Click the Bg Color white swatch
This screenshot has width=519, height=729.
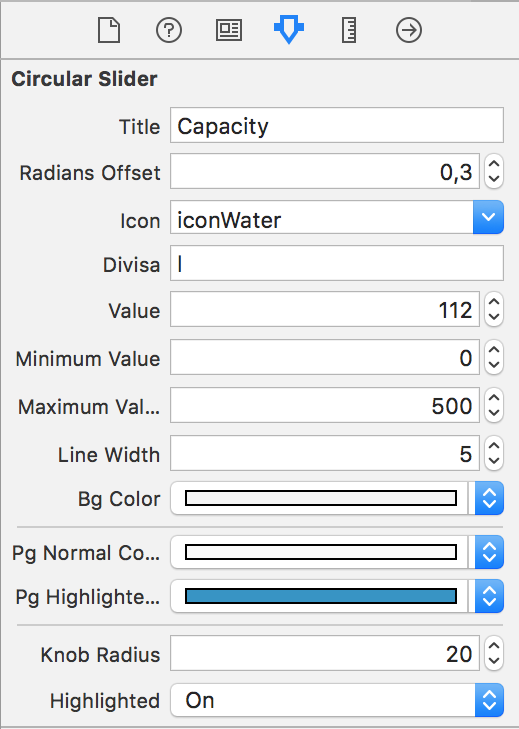point(321,498)
